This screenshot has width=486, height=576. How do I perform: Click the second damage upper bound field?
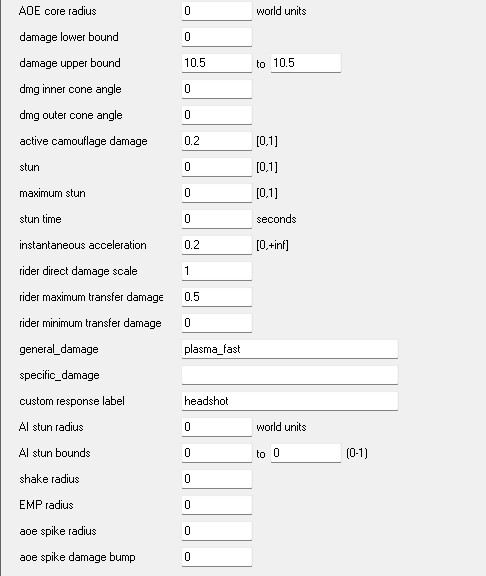pyautogui.click(x=306, y=63)
